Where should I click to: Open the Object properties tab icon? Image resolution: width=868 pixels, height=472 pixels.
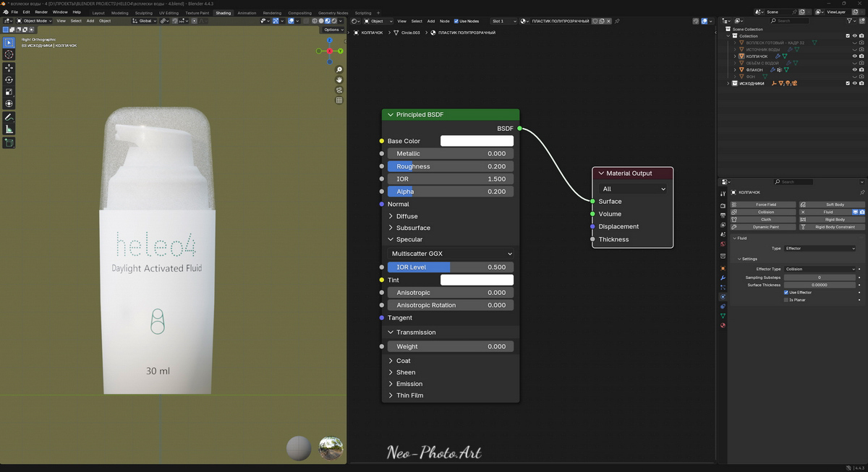point(723,268)
